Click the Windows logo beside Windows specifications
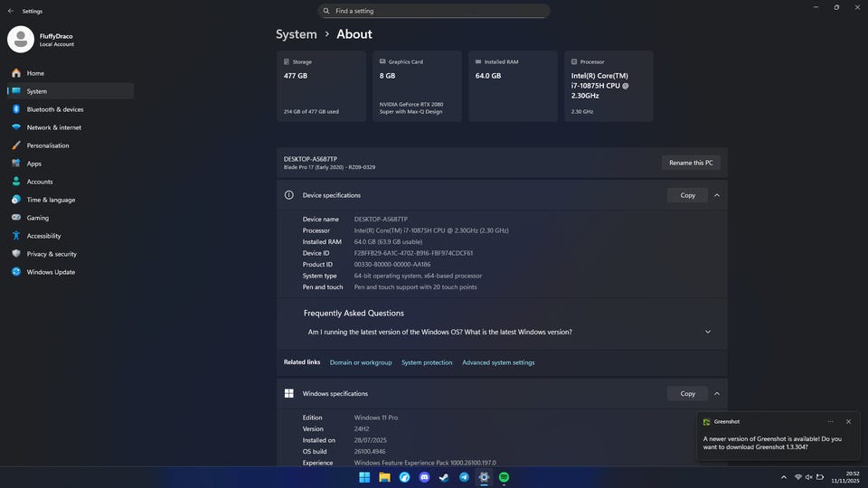The width and height of the screenshot is (868, 488). tap(289, 393)
